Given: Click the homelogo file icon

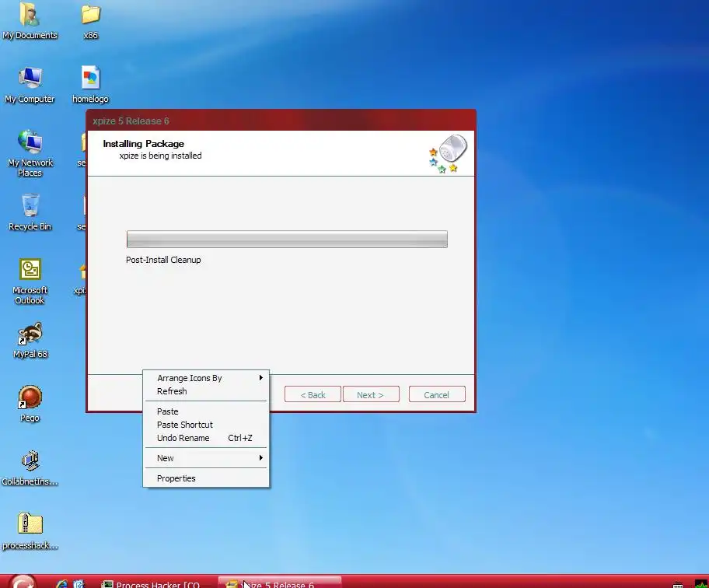Looking at the screenshot, I should click(x=90, y=85).
